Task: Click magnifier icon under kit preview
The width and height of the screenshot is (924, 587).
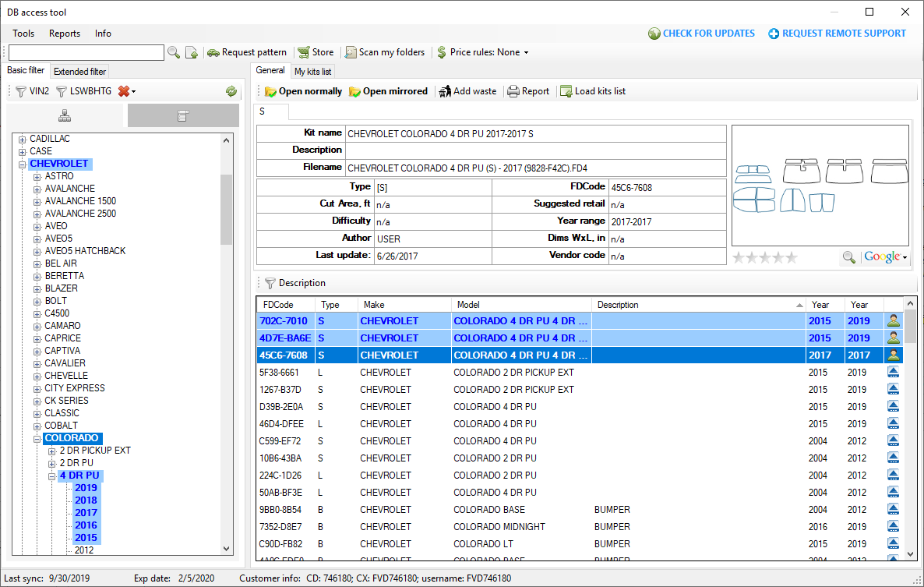Action: click(848, 257)
